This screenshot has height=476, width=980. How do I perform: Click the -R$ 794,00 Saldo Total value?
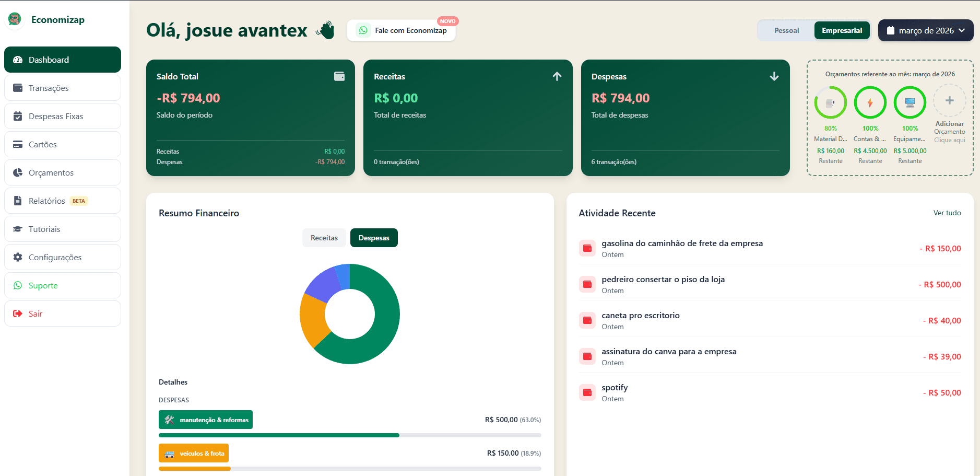tap(188, 98)
